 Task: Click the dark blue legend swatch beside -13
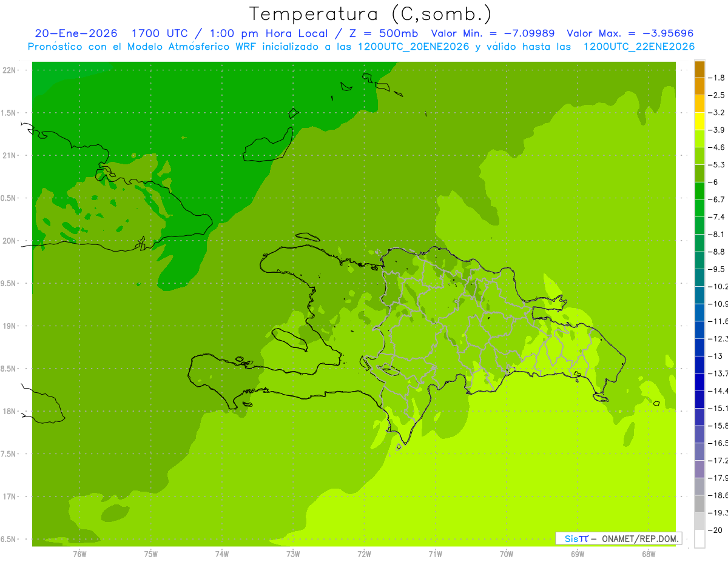point(699,365)
